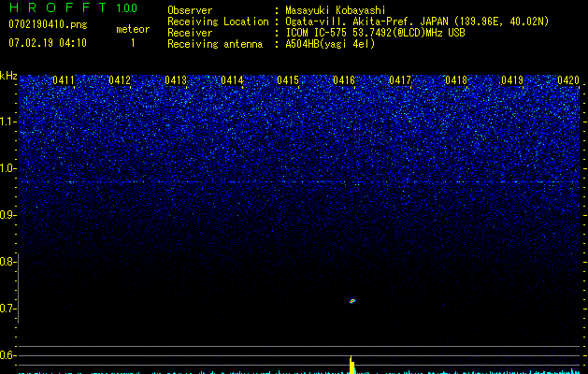The width and height of the screenshot is (588, 374).
Task: Click the 0.7 kHz axis label
Action: (7, 309)
